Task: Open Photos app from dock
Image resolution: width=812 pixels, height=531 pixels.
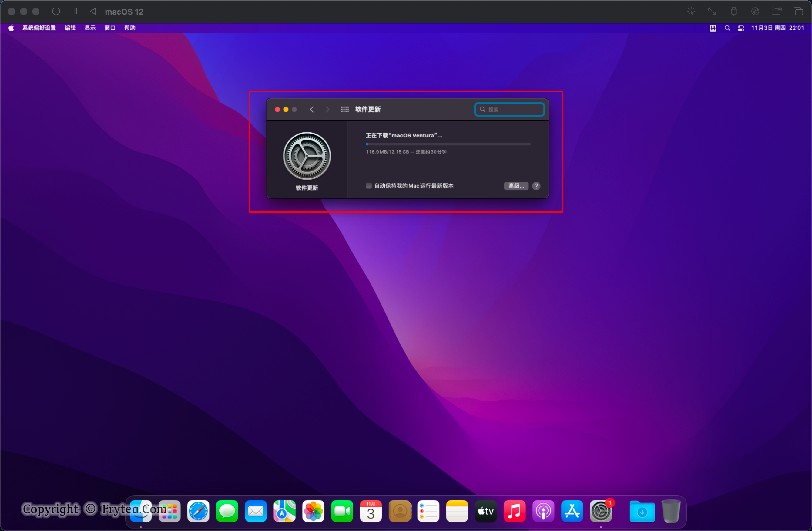Action: tap(313, 511)
